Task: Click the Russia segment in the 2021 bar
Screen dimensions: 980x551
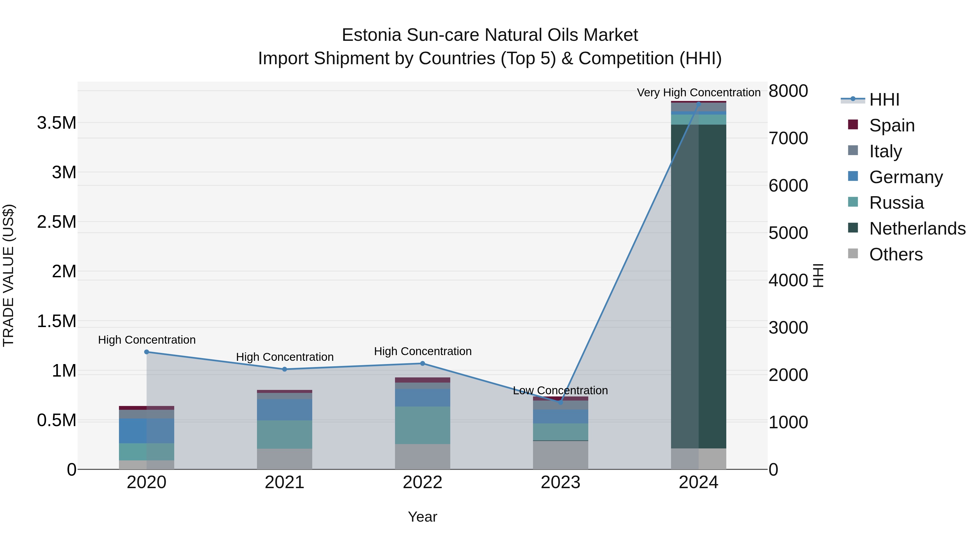Action: tap(284, 435)
